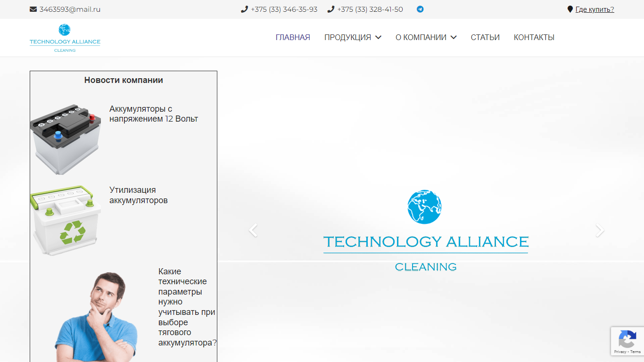Click the slider Technology Alliance Cleaning banner

point(426,231)
